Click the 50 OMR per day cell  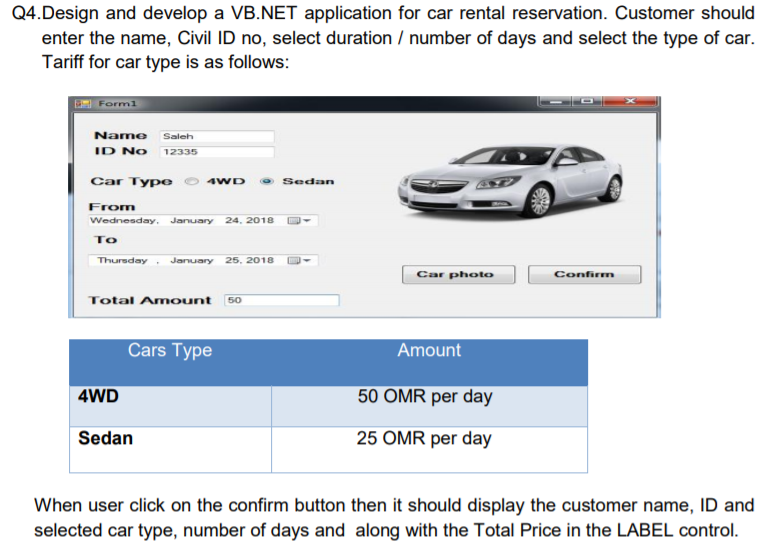pyautogui.click(x=429, y=406)
